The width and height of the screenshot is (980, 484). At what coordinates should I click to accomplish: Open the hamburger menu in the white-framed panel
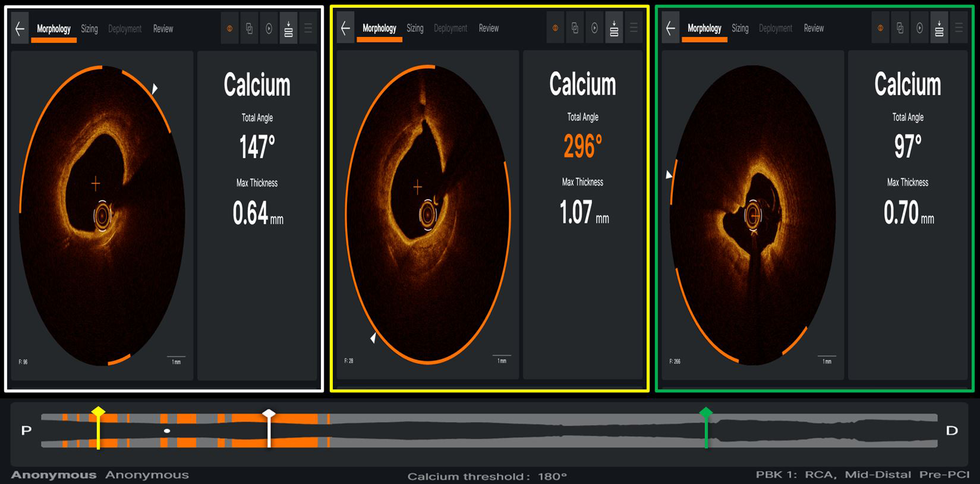pyautogui.click(x=308, y=29)
